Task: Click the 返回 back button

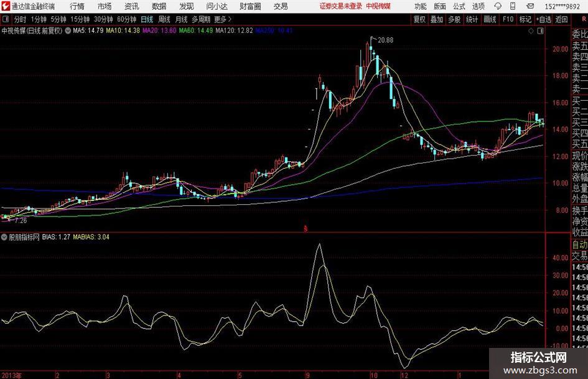Action: tap(561, 19)
